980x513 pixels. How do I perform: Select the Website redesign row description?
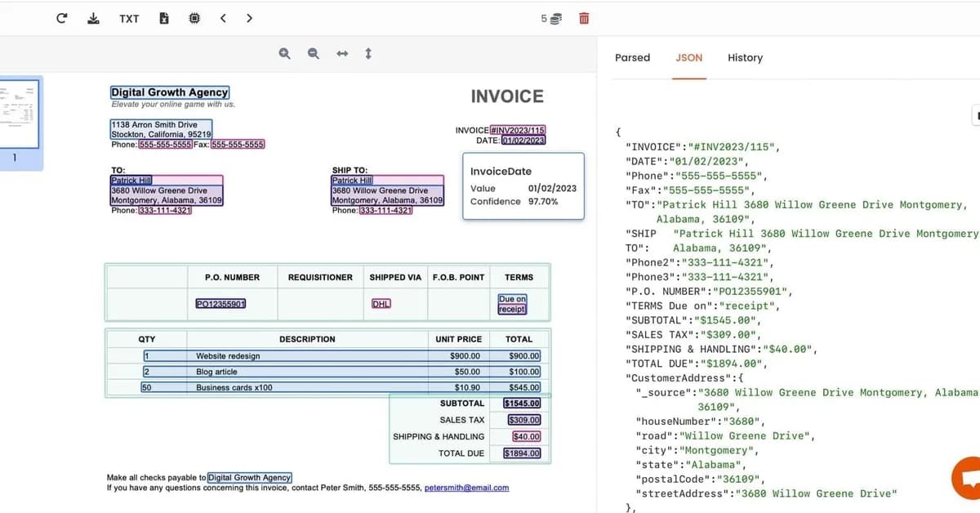(x=228, y=356)
